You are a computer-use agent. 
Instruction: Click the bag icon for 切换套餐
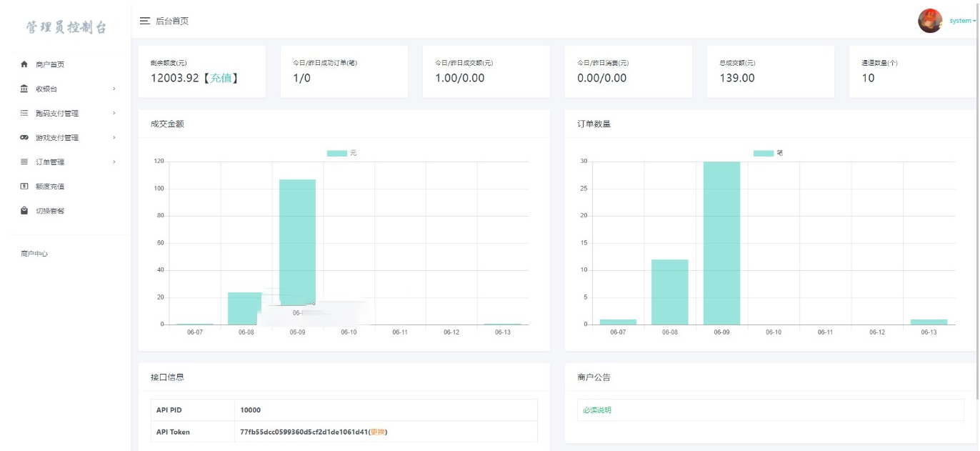pos(24,211)
